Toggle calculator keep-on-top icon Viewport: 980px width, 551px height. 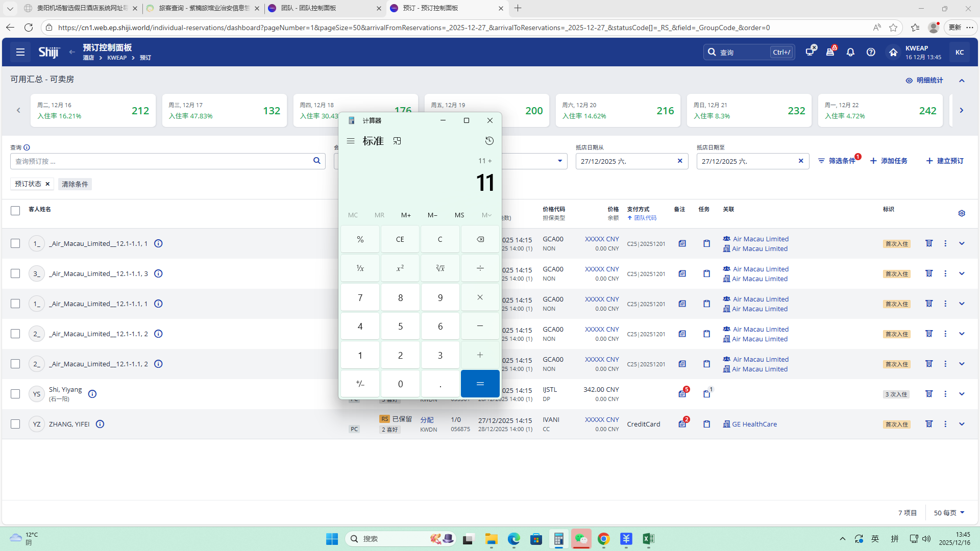[397, 141]
